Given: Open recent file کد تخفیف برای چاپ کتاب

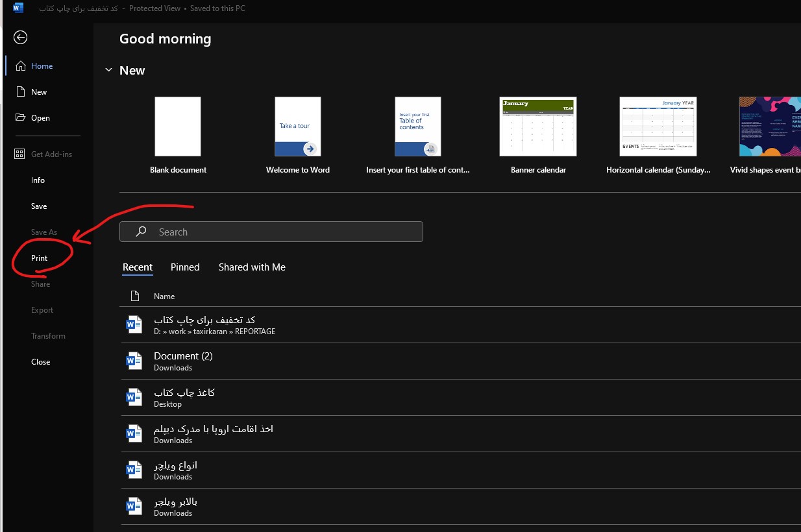Looking at the screenshot, I should point(204,320).
